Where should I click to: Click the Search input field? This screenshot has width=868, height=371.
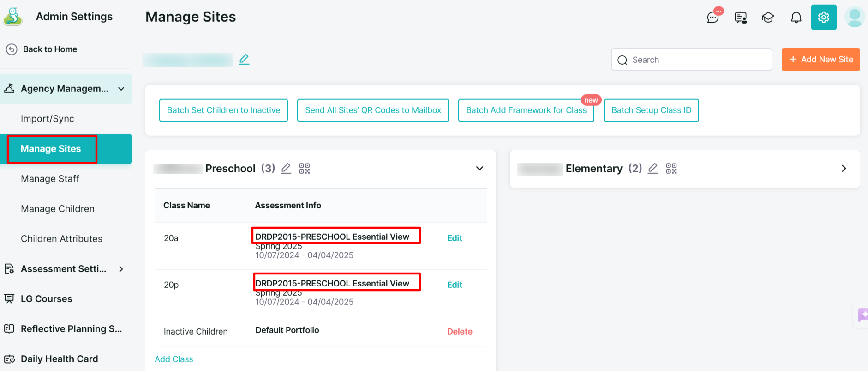click(697, 60)
